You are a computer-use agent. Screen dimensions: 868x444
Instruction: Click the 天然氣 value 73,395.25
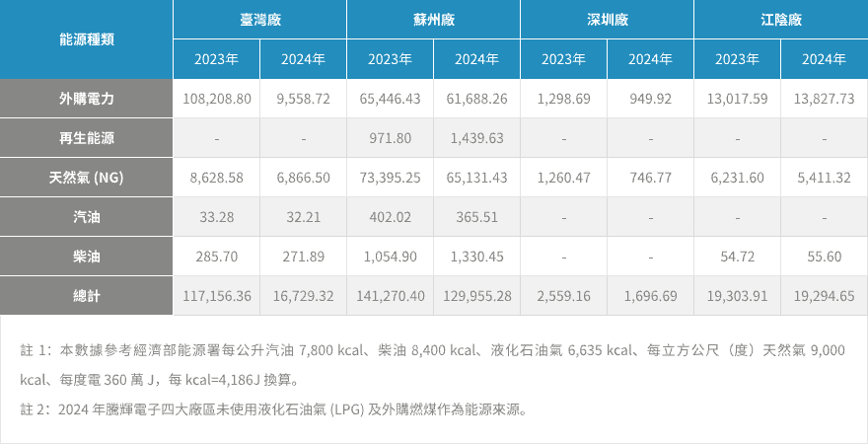tap(391, 178)
